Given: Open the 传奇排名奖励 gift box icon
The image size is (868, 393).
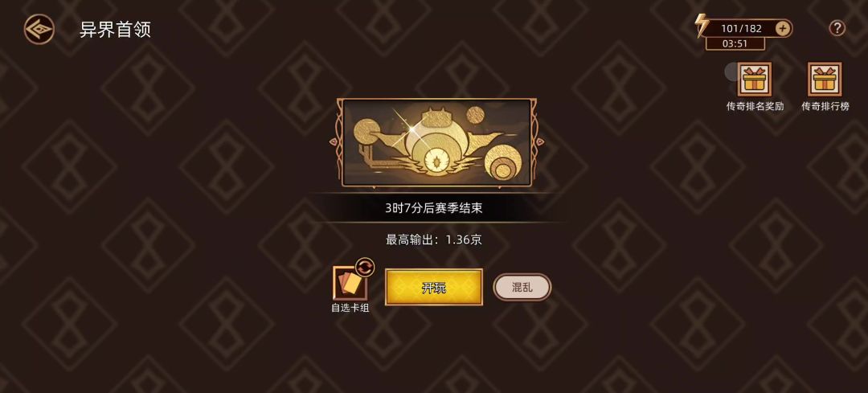Looking at the screenshot, I should point(754,80).
